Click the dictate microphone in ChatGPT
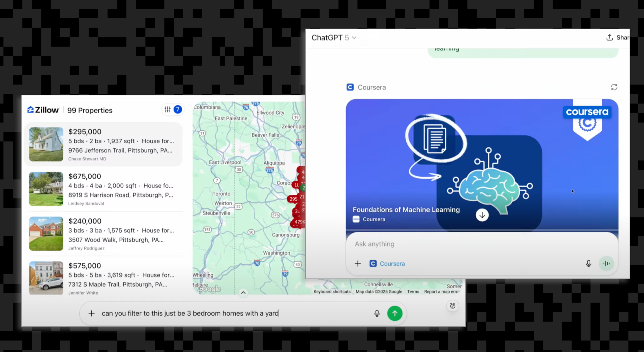 (x=589, y=263)
